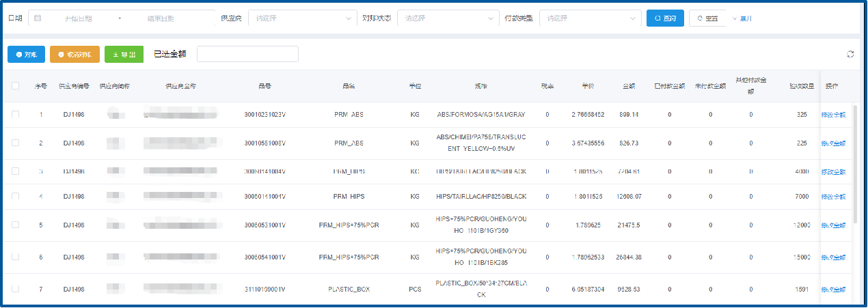Viewport: 868px width, 308px height.
Task: Toggle the select-all checkbox in table header
Action: [15, 86]
